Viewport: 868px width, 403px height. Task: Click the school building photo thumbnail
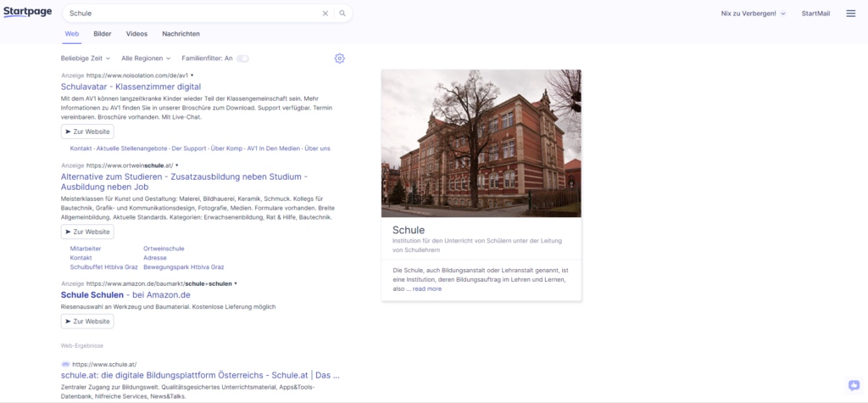tap(481, 143)
